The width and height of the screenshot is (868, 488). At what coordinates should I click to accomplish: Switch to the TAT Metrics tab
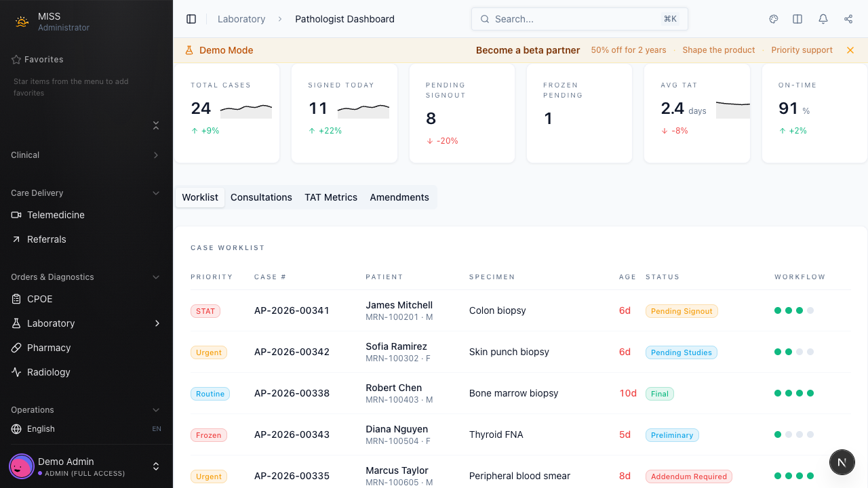point(331,197)
